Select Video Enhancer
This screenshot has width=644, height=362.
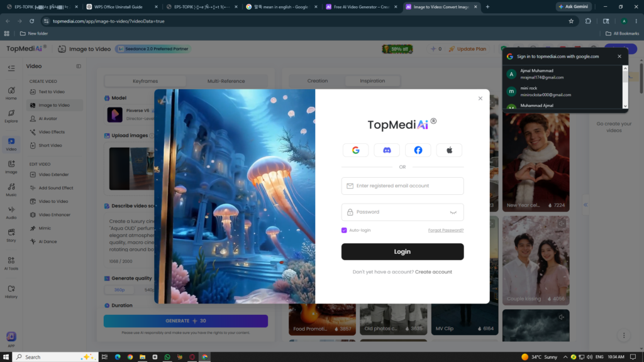tap(55, 215)
